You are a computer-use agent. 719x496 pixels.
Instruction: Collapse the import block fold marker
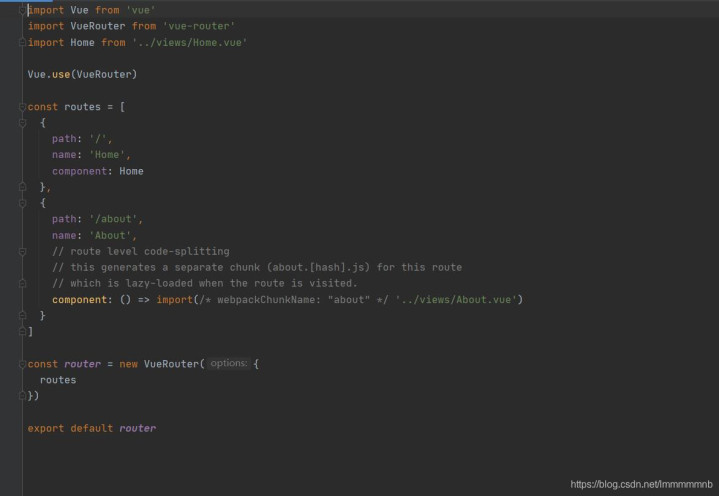tap(22, 10)
